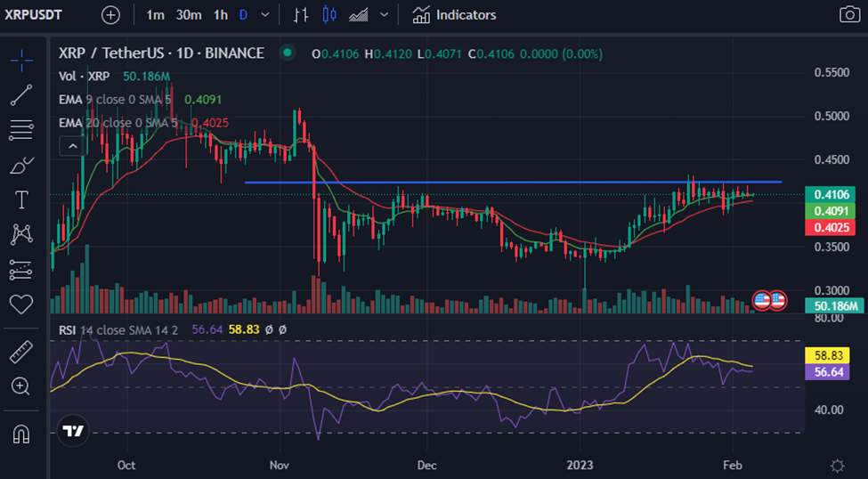Open the Fibonacci retracement tools
This screenshot has width=868, height=479.
coord(21,130)
